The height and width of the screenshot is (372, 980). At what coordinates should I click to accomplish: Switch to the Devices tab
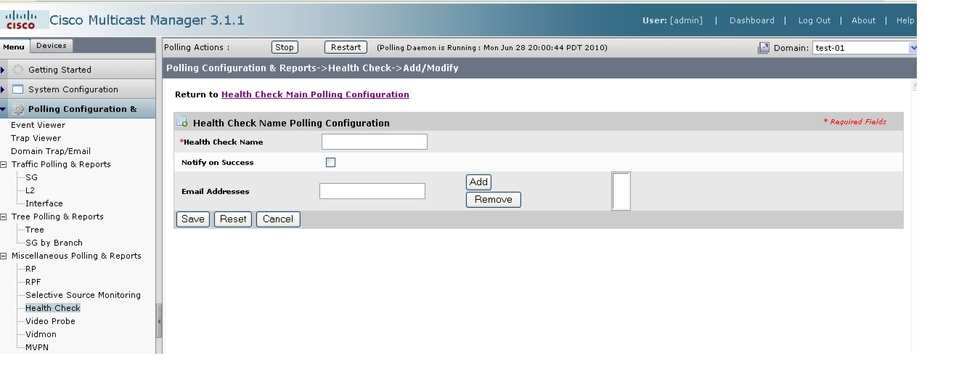click(x=52, y=46)
